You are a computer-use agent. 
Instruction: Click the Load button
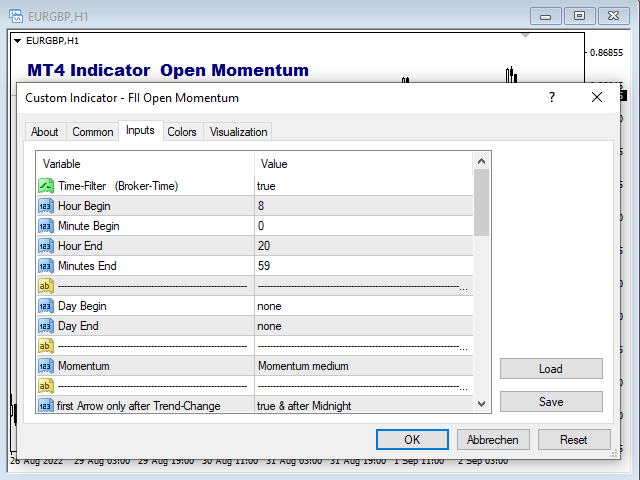click(x=551, y=369)
